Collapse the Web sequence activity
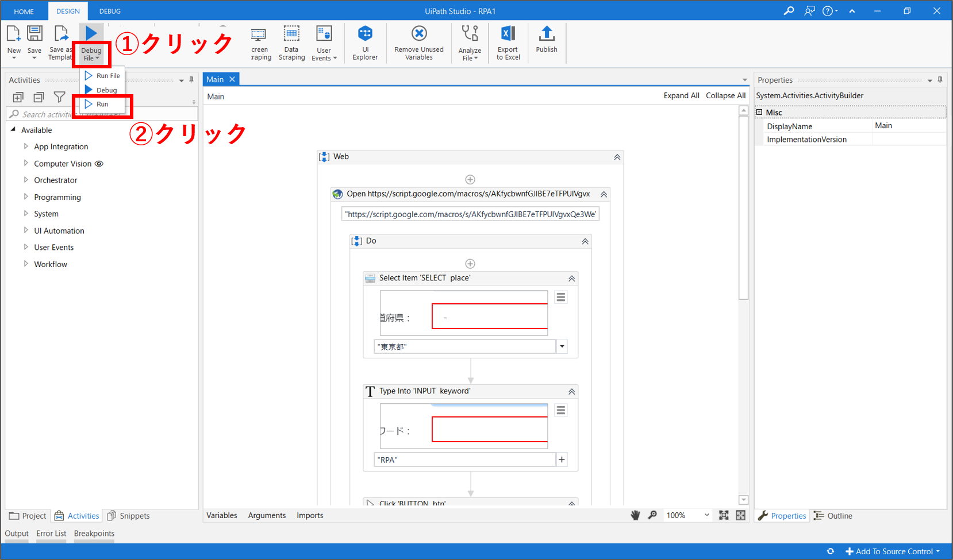953x560 pixels. pyautogui.click(x=617, y=157)
